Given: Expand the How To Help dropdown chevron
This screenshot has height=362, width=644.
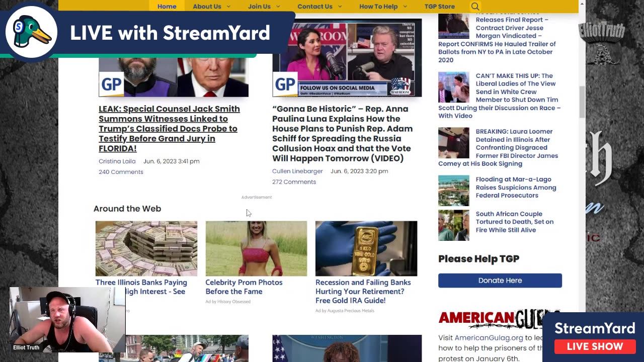Looking at the screenshot, I should (x=405, y=7).
